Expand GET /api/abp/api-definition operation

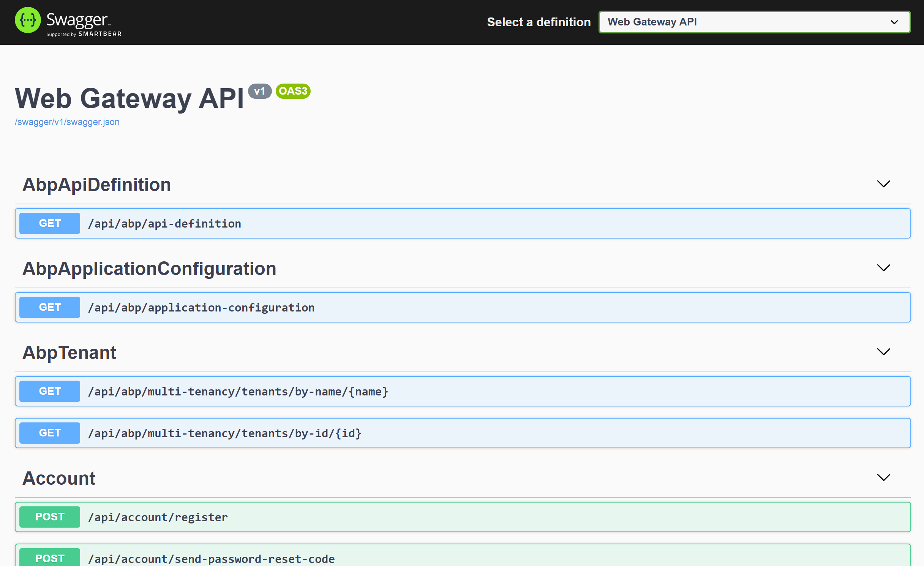164,224
